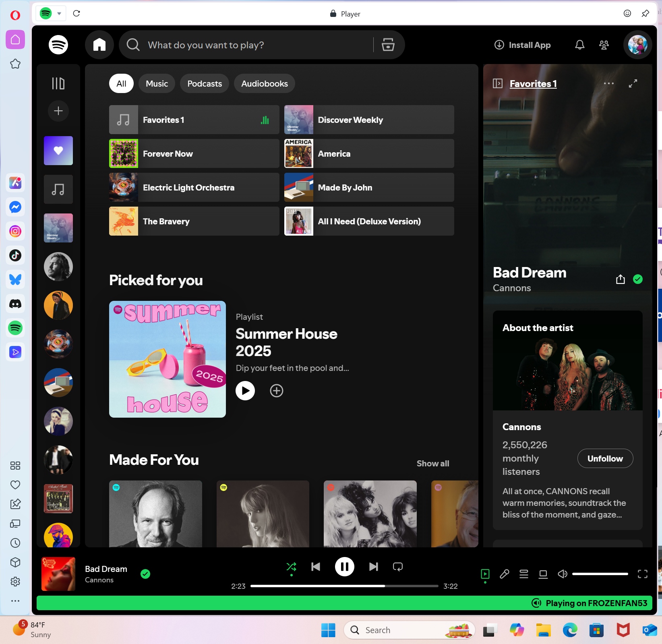Toggle shuffle mode
662x644 pixels.
tap(291, 567)
